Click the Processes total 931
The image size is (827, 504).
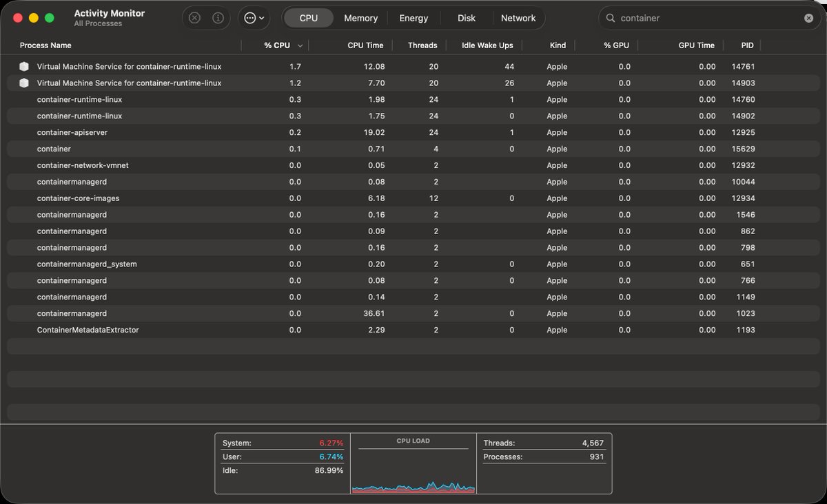(x=597, y=456)
